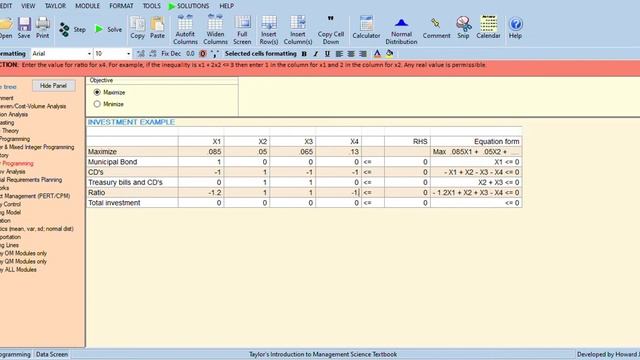Toggle Italic for selected cells
Viewport: 640px width, 360px height.
coord(316,54)
